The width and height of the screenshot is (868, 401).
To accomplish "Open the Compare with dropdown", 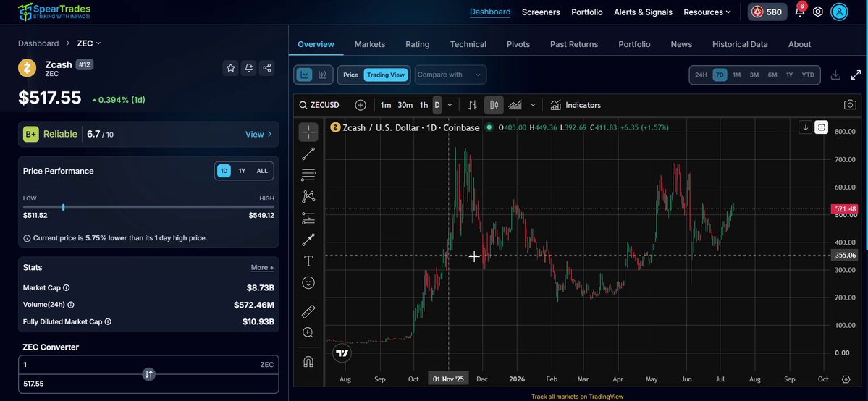I will tap(450, 75).
